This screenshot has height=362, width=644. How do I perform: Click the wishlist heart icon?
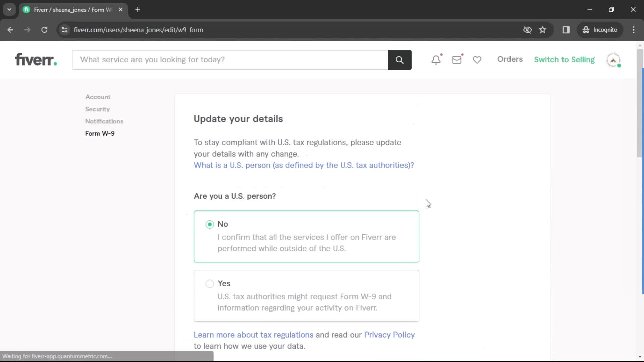click(477, 59)
